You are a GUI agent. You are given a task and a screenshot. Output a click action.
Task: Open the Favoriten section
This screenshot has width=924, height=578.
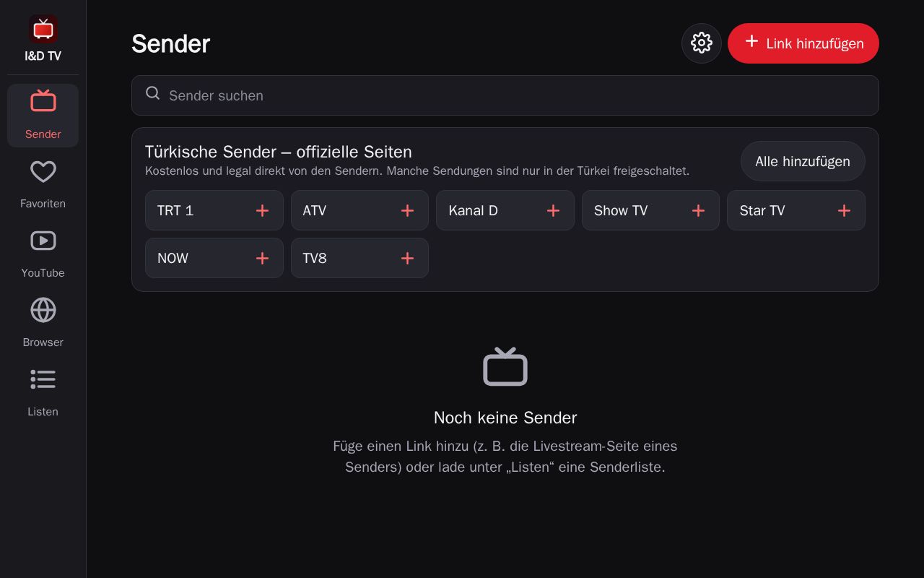(x=43, y=185)
